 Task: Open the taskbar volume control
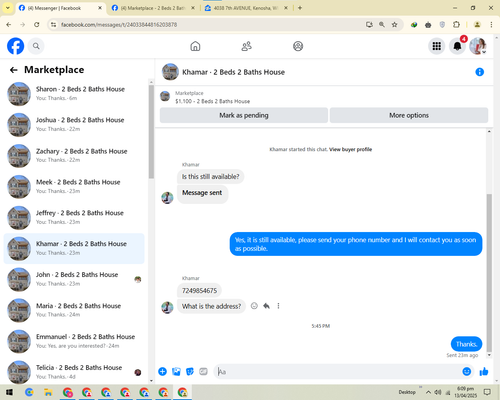[x=438, y=392]
